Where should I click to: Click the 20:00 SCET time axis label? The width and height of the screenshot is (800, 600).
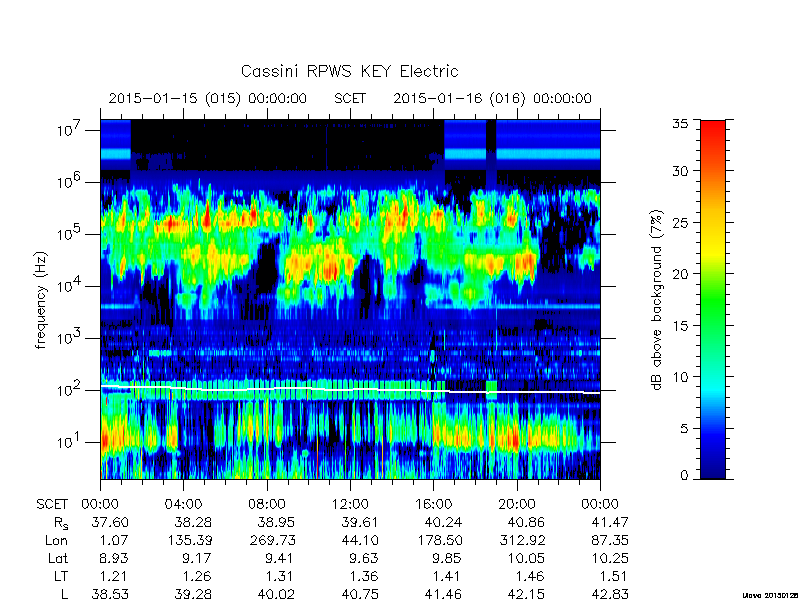point(516,504)
